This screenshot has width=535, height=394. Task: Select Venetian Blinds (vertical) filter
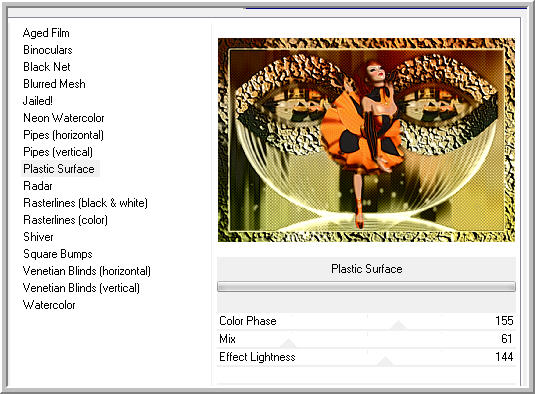click(81, 288)
